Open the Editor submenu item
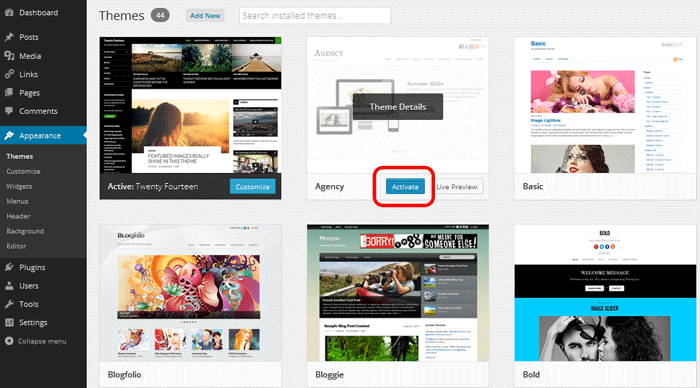The image size is (700, 388). click(16, 246)
